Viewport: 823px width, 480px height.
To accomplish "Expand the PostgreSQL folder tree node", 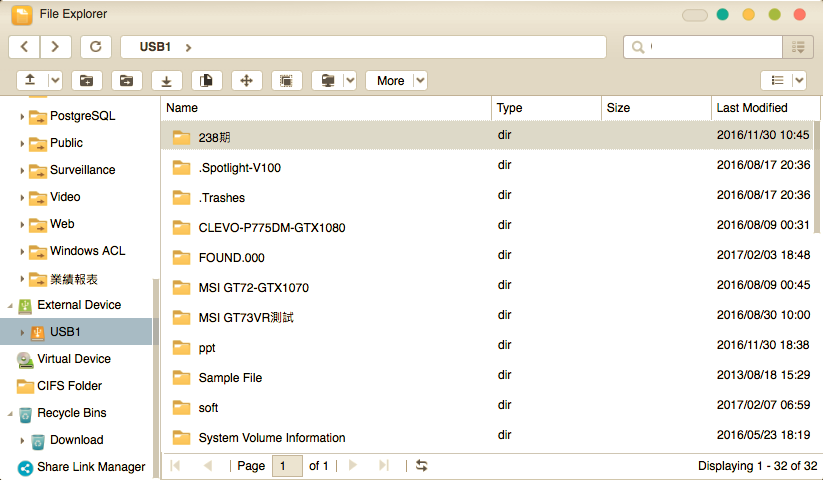I will (22, 116).
